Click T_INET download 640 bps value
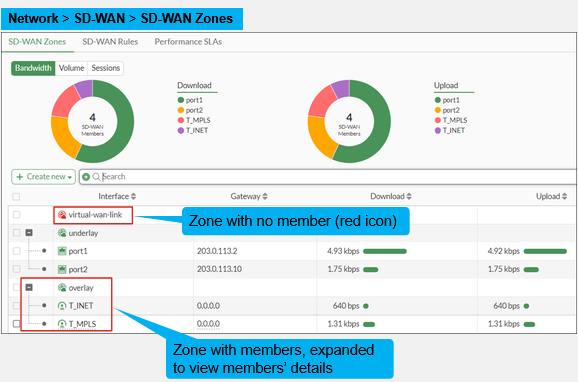This screenshot has width=578, height=382. pyautogui.click(x=346, y=306)
